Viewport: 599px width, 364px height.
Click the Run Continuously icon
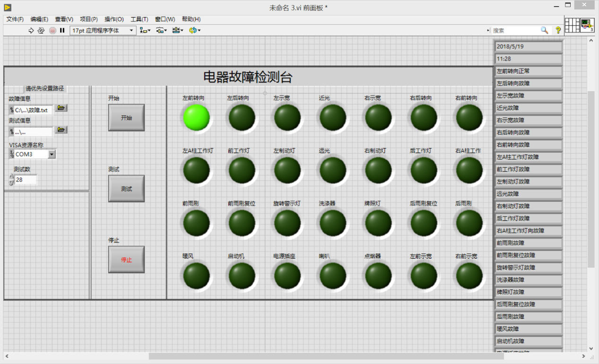(41, 30)
